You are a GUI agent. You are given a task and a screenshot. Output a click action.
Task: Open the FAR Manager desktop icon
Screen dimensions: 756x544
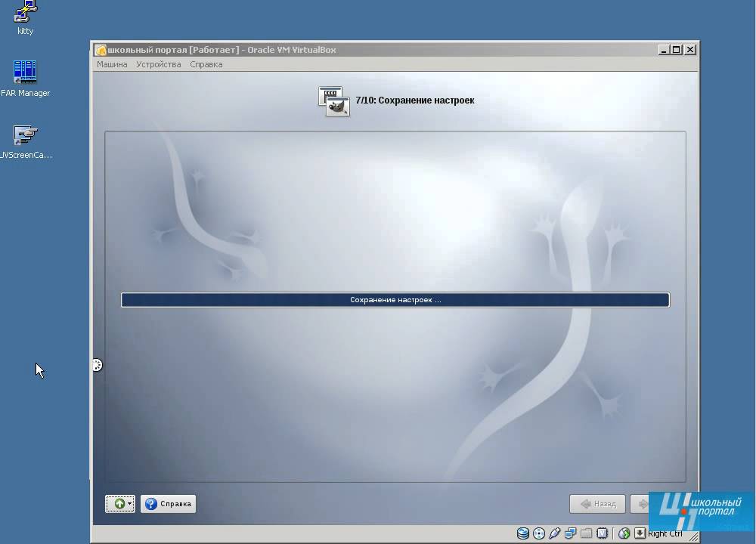click(x=25, y=79)
